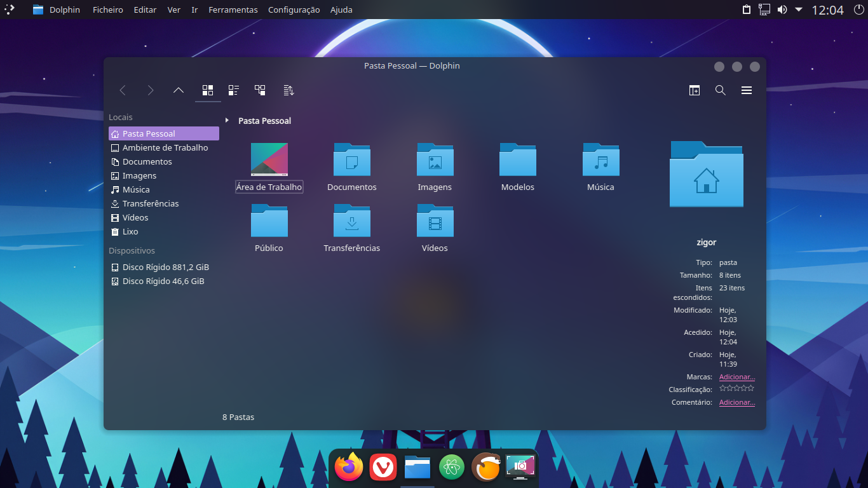868x488 pixels.
Task: Launch the orange swirl app in dock
Action: (486, 468)
